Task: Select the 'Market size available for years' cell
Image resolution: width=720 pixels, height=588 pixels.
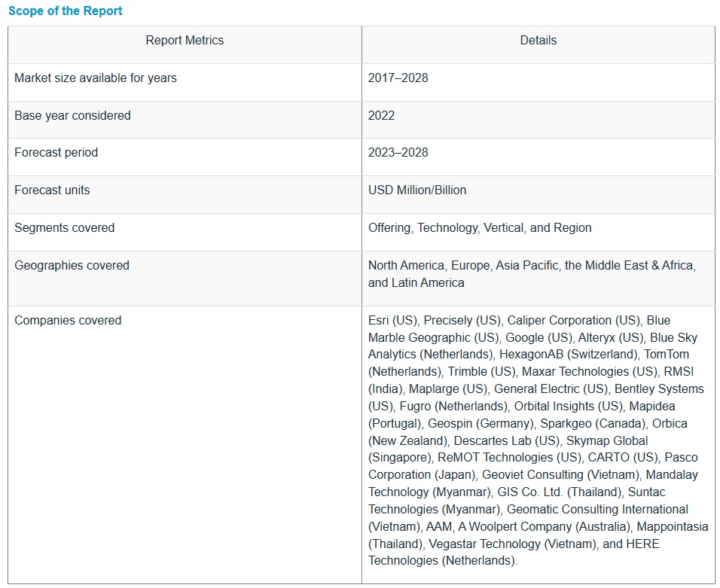Action: [x=96, y=78]
